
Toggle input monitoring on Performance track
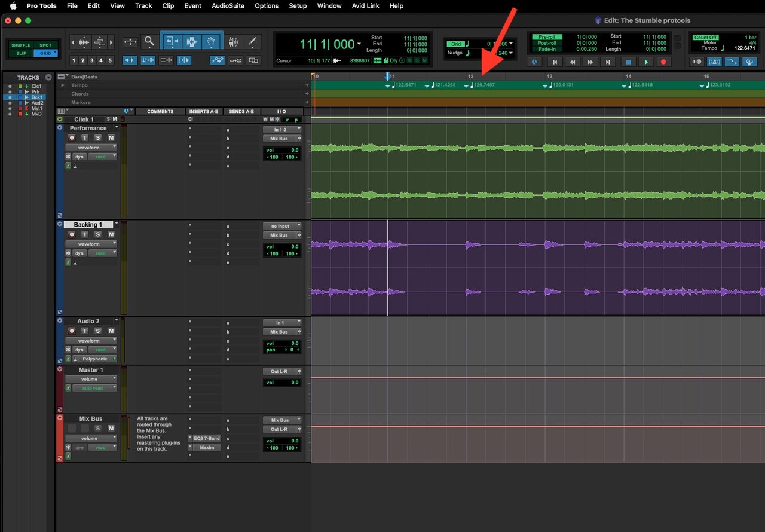tap(85, 138)
